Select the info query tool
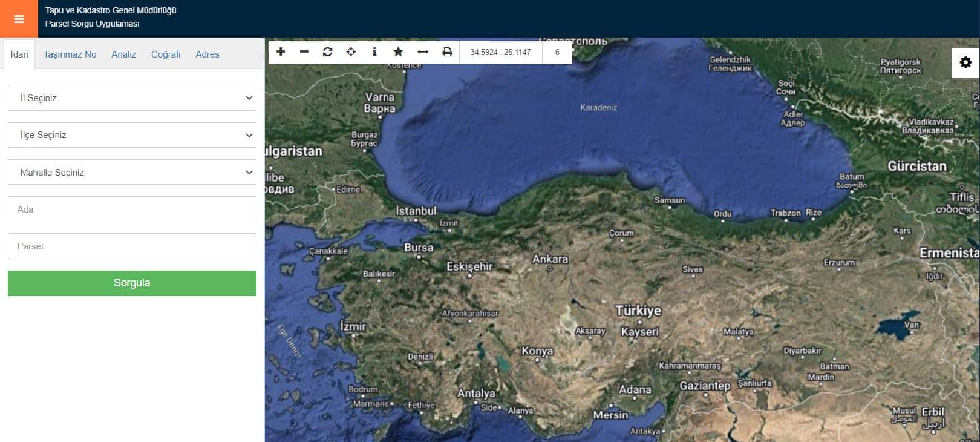Screen dimensions: 980x442 (x=374, y=52)
